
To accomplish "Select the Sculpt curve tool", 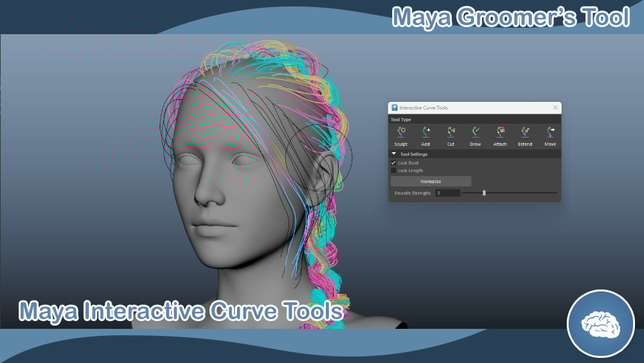I will point(401,136).
